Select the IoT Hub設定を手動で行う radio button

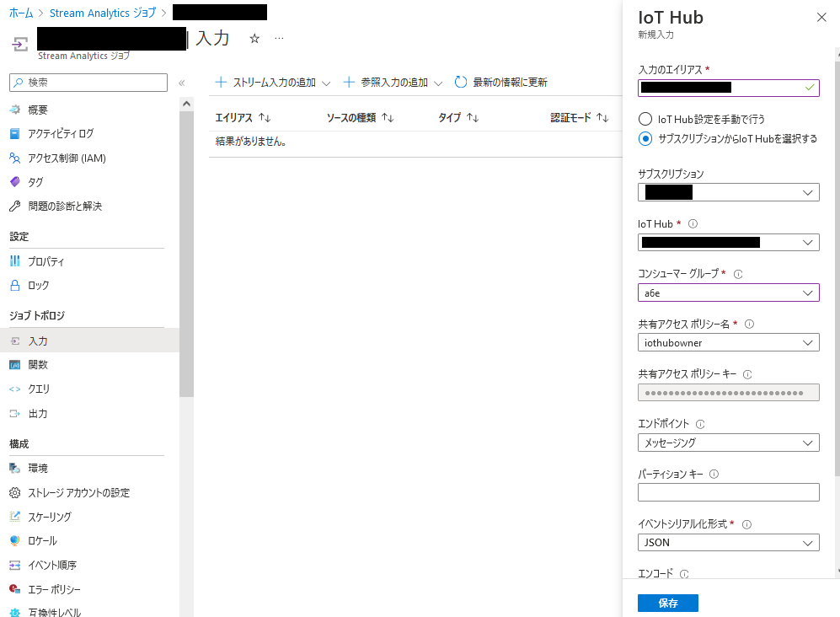pyautogui.click(x=646, y=120)
